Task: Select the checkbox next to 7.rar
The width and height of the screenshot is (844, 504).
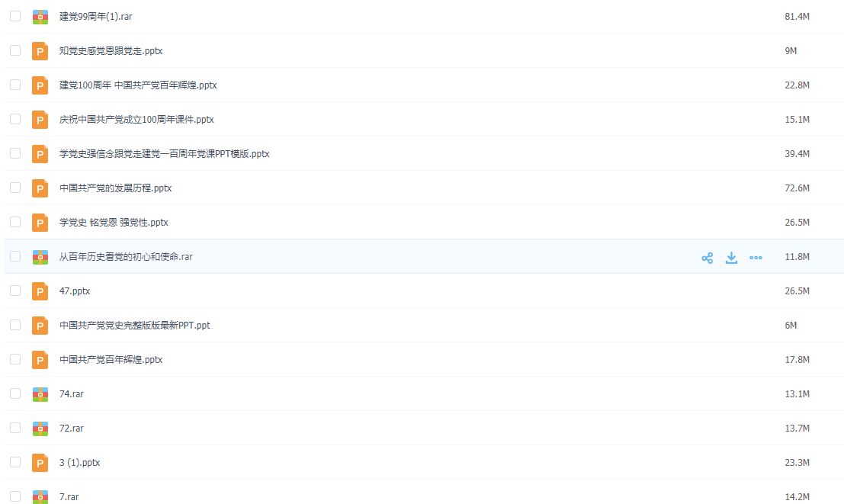Action: point(15,496)
